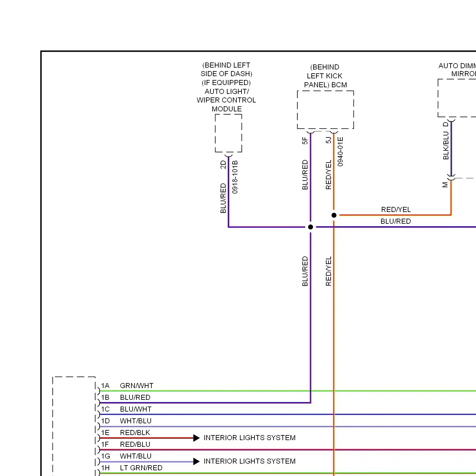Click the BLK/BLU wire label
The height and width of the screenshot is (476, 476).
coord(446,145)
